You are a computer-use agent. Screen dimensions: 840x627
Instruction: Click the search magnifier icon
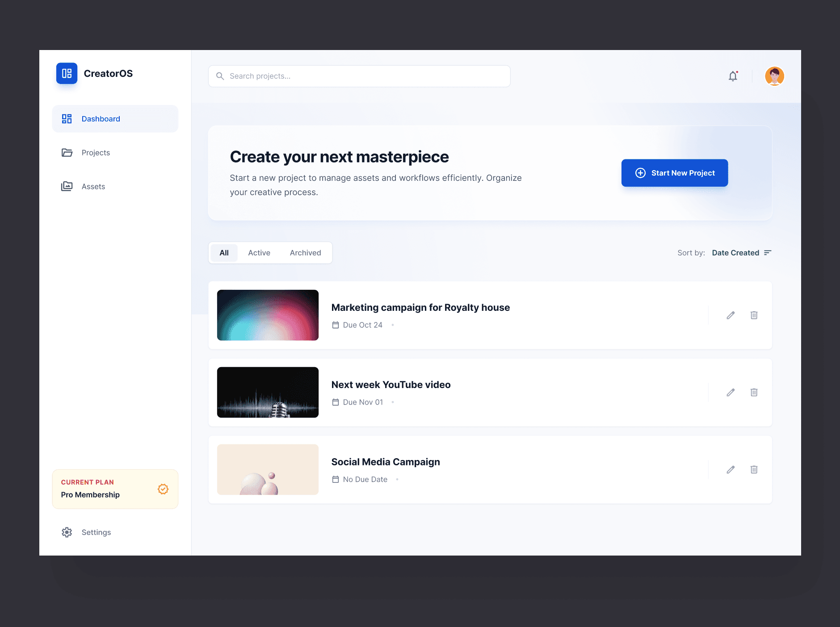[220, 76]
